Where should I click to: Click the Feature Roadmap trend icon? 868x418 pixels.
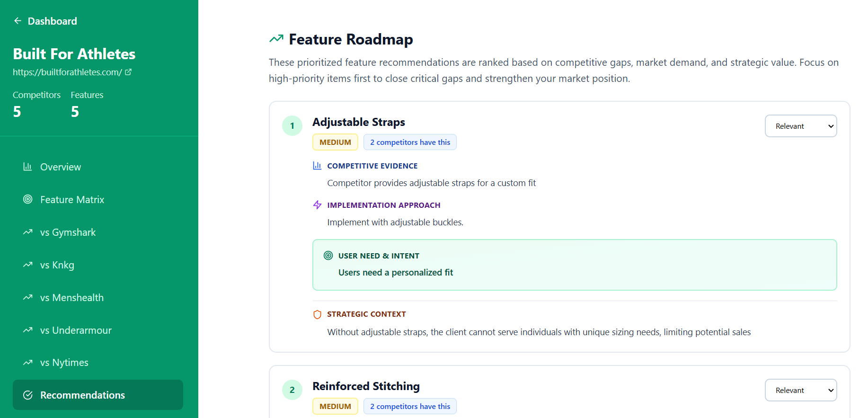(x=276, y=38)
